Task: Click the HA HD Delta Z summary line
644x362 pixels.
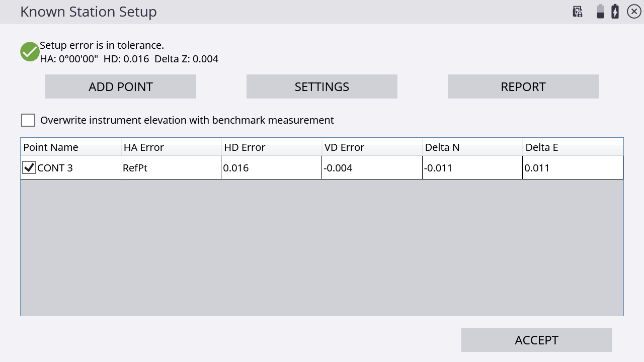Action: pos(129,59)
